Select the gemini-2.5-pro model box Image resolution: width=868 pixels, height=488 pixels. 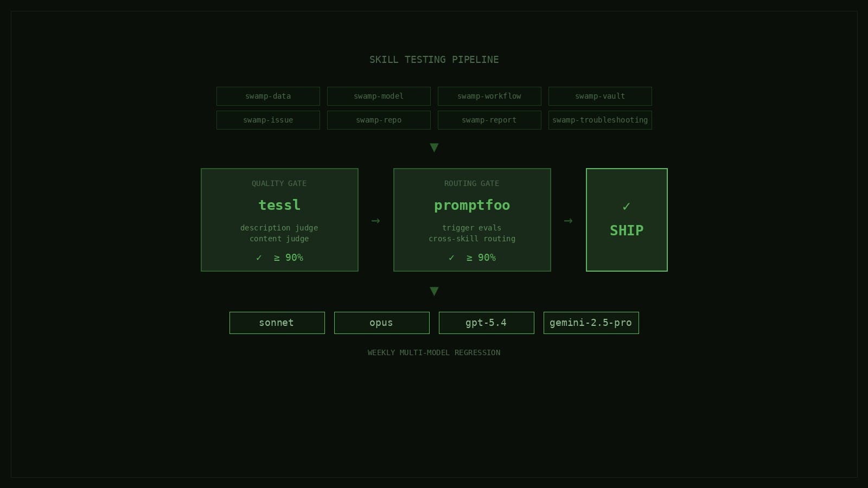pos(591,323)
